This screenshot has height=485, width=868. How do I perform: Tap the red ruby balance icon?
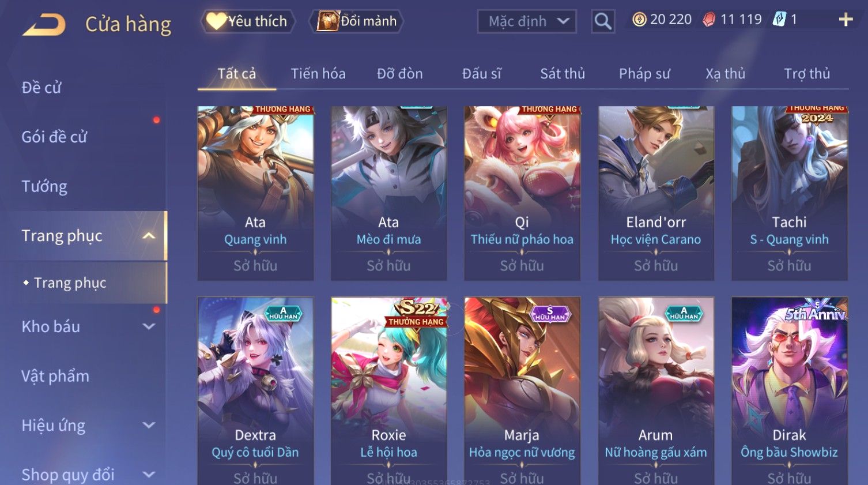click(709, 20)
